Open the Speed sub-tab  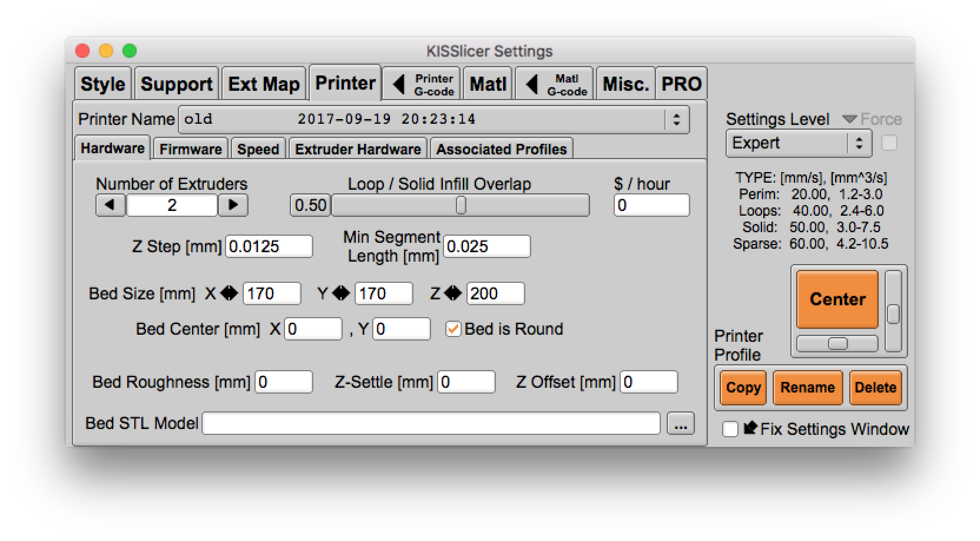click(x=258, y=149)
